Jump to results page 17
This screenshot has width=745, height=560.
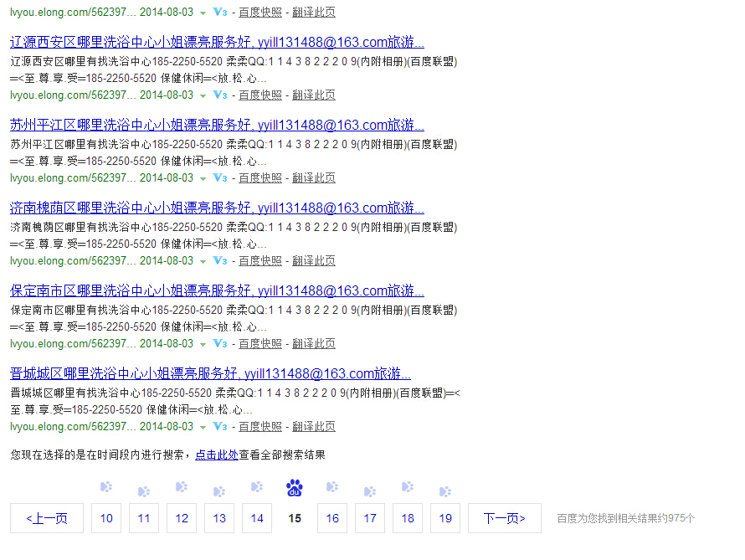click(x=370, y=518)
